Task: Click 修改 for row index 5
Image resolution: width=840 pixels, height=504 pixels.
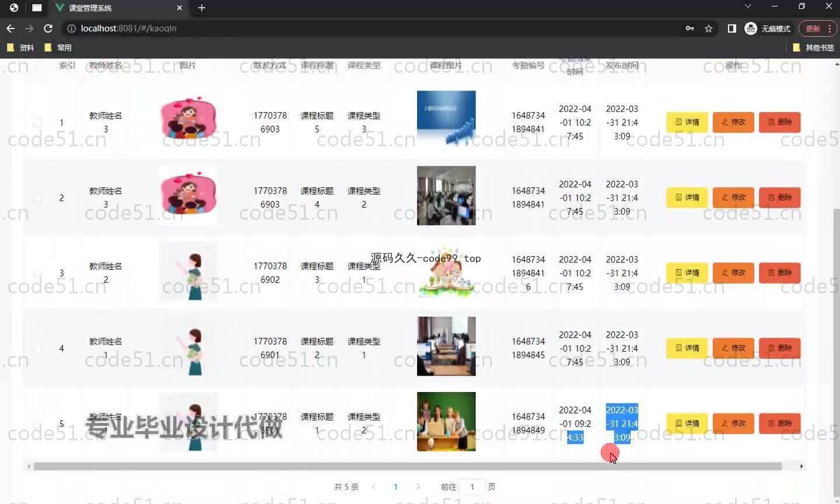Action: [x=733, y=423]
